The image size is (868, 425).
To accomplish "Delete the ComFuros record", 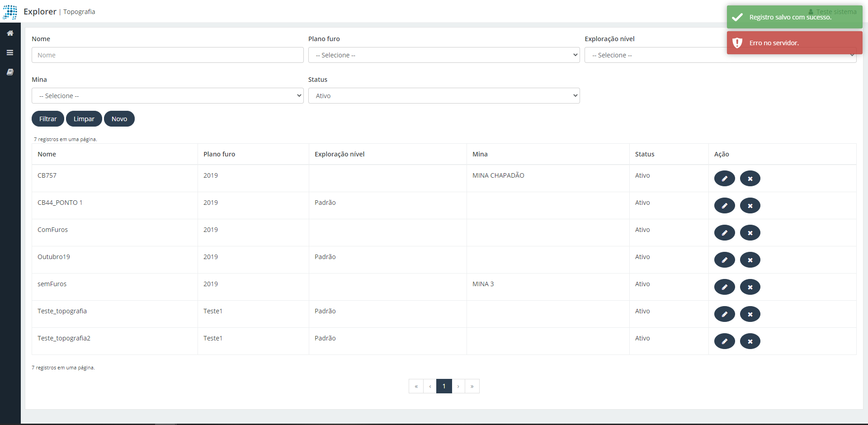I will click(750, 233).
